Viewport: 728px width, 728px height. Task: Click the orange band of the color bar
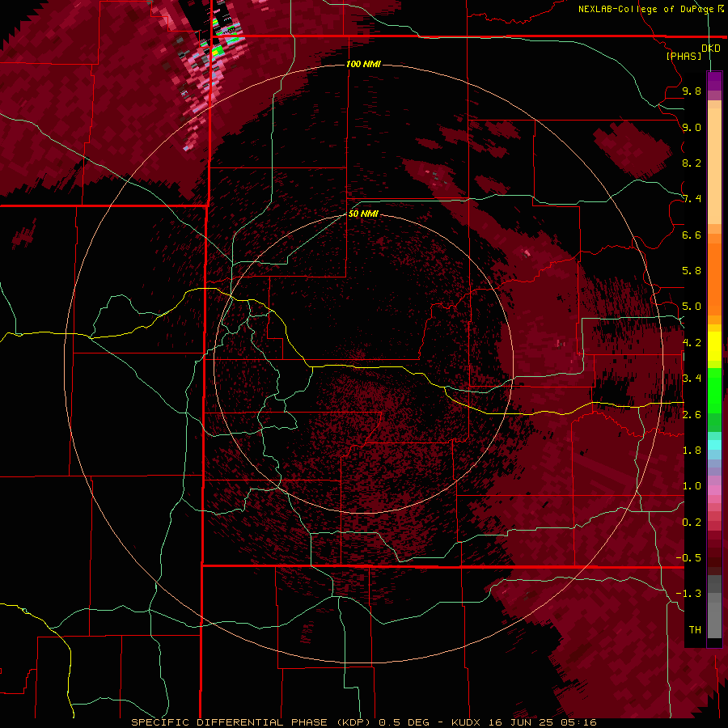pos(714,275)
